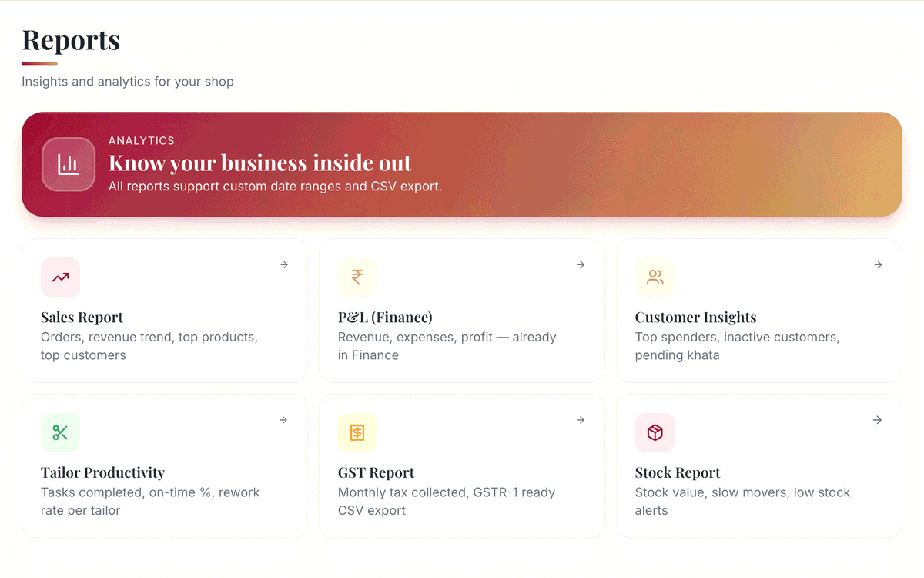Click the 'Reports' page heading
This screenshot has height=578, width=924.
pos(71,40)
